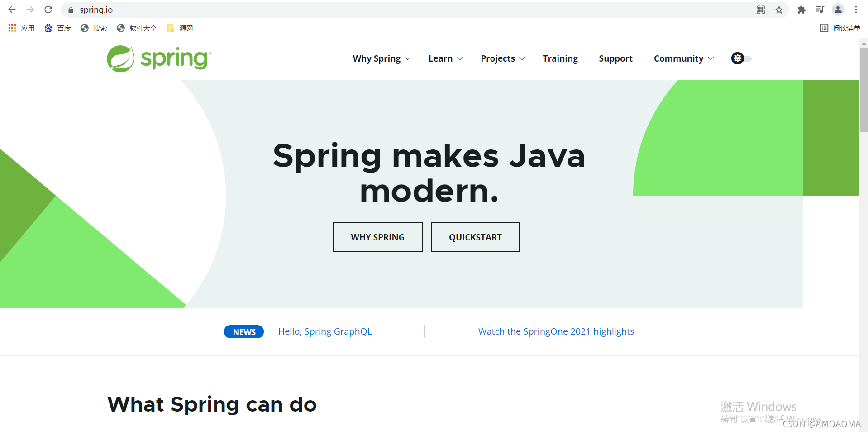Open the 搜索 bookmark
This screenshot has width=868, height=432.
pyautogui.click(x=94, y=28)
